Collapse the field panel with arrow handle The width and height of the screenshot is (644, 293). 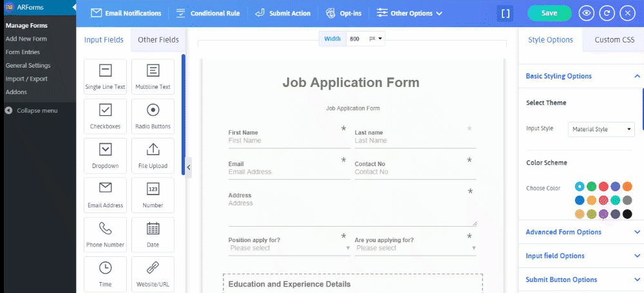pyautogui.click(x=189, y=167)
